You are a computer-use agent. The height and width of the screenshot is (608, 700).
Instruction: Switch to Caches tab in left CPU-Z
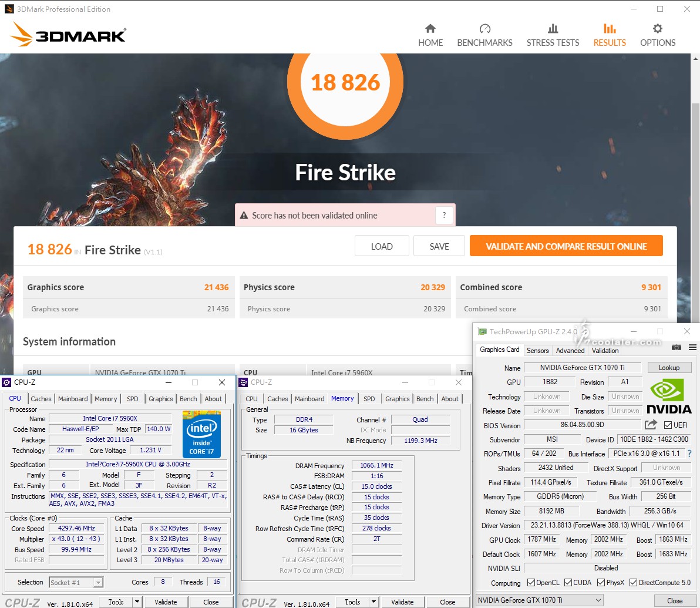tap(41, 398)
